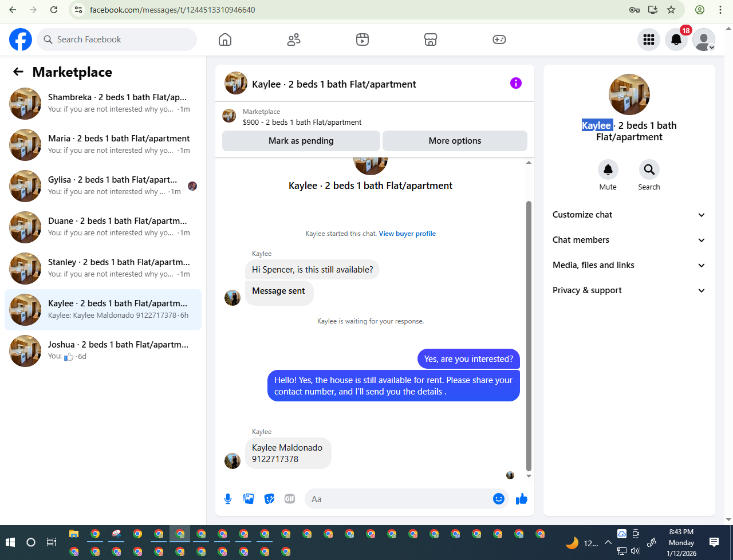Screen dimensions: 733x560
Task: Choose a sticker icon
Action: coord(269,499)
